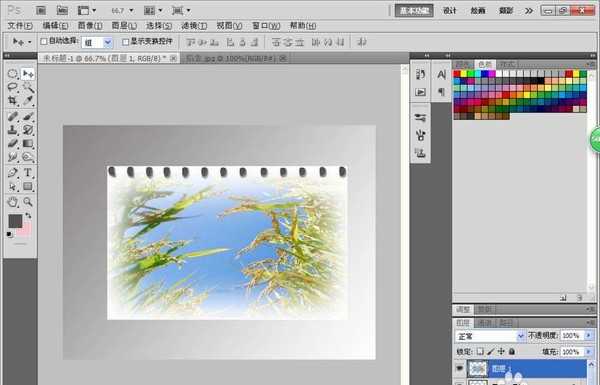Select the Eyedropper tool

(x=28, y=101)
